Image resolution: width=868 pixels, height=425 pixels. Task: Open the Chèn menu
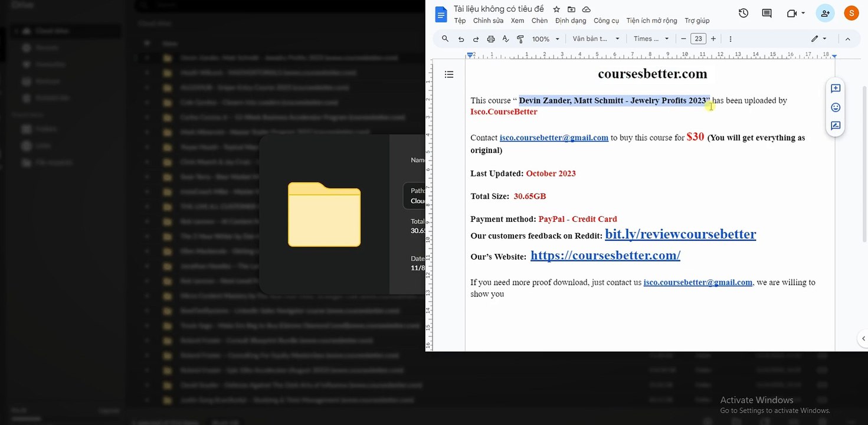coord(539,21)
